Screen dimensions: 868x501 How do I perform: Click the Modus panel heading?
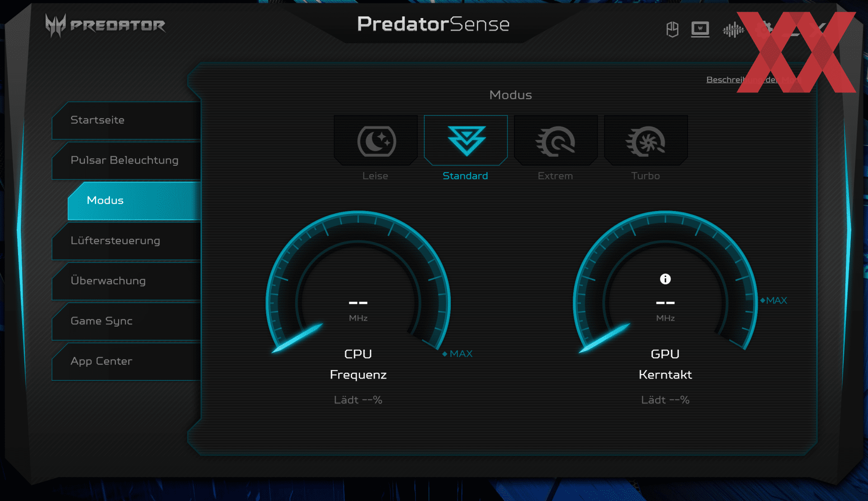[x=511, y=95]
